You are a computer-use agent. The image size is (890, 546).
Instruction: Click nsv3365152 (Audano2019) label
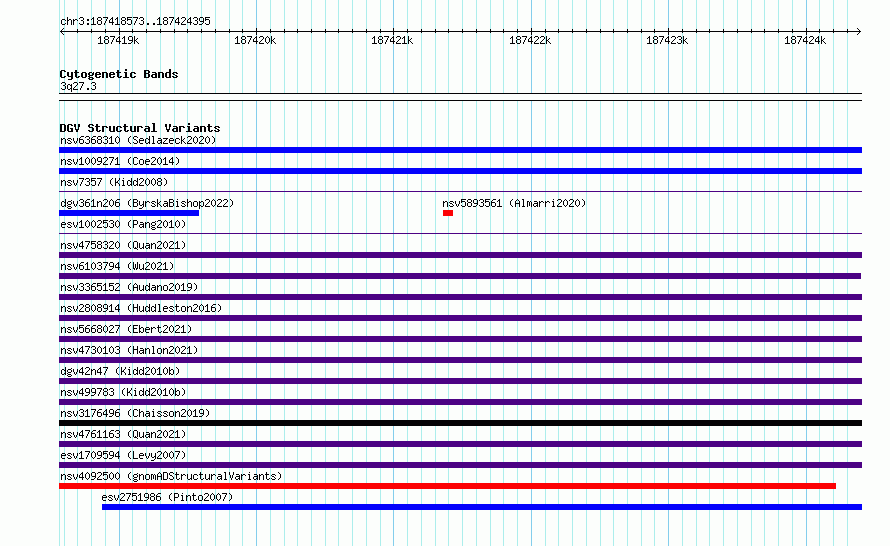(129, 287)
